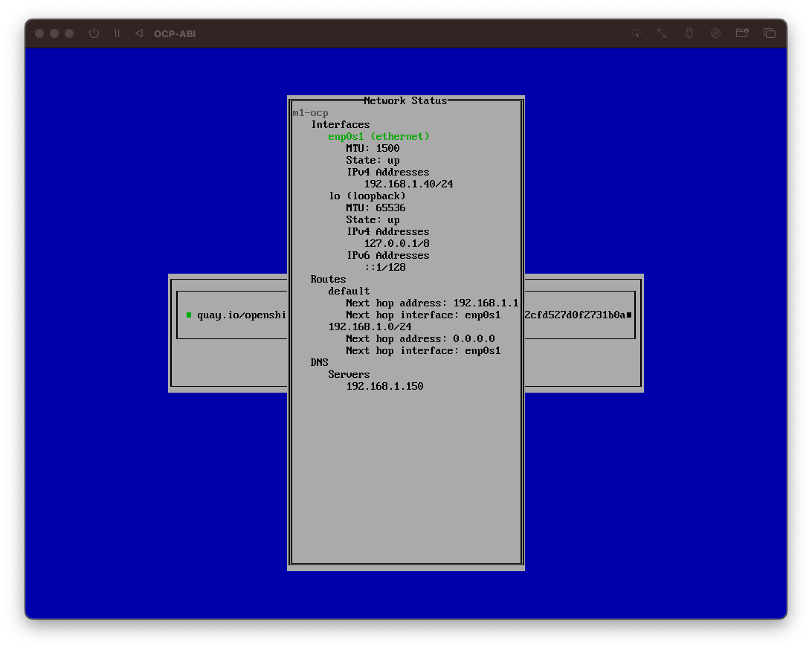Expand the DNS Servers entry
Viewport: 812px width, 650px height.
click(349, 374)
